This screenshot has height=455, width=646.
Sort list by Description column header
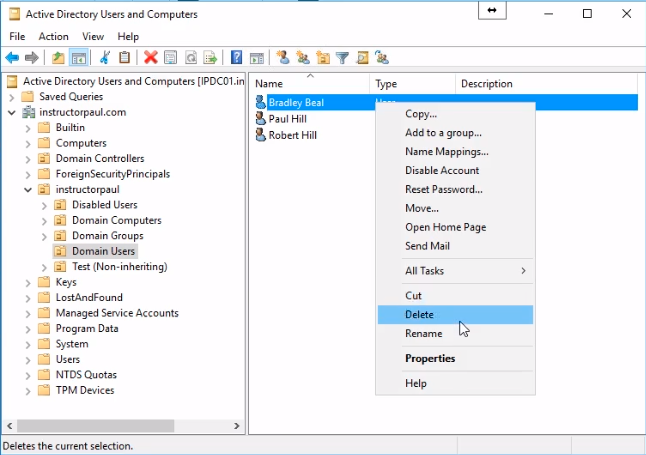[547, 84]
